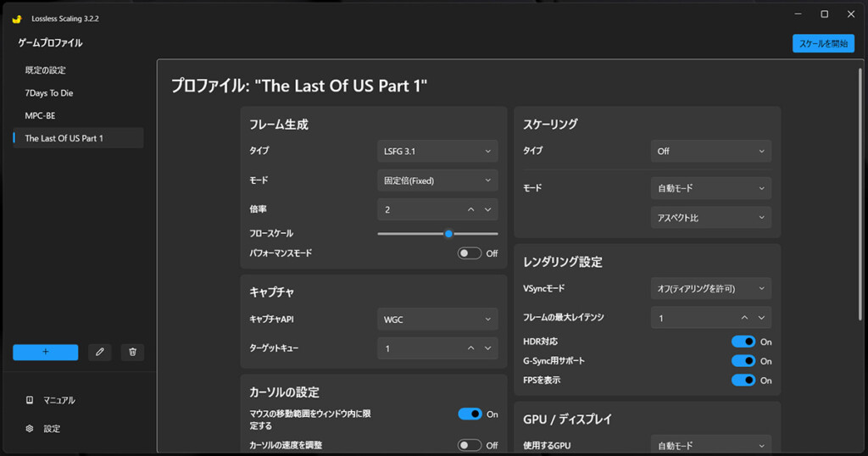This screenshot has height=456, width=868.
Task: Select the MPC-BE profile
Action: coord(41,115)
